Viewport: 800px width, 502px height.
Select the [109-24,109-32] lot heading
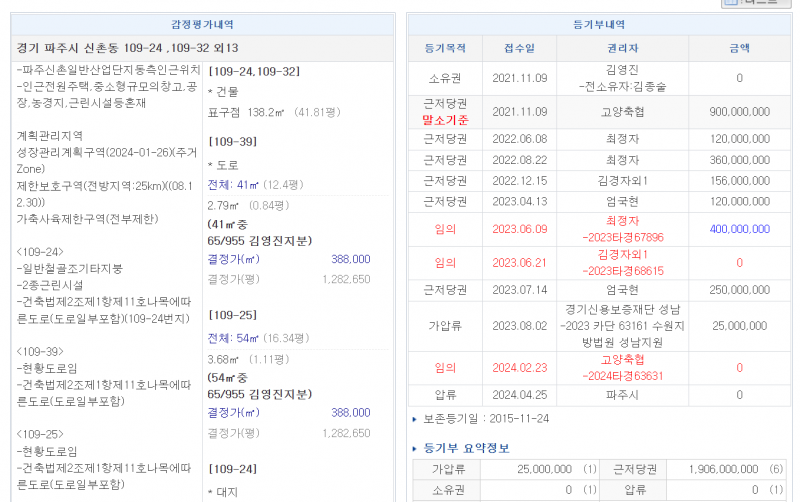(252, 72)
